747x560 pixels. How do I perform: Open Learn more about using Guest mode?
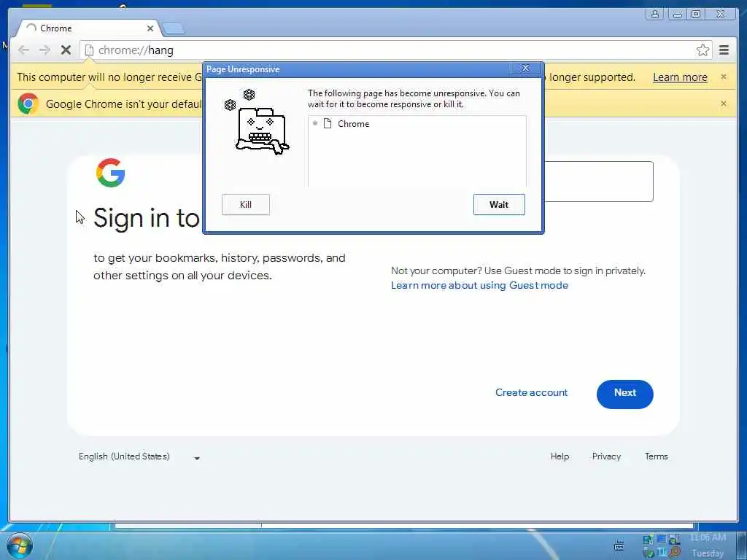[479, 285]
